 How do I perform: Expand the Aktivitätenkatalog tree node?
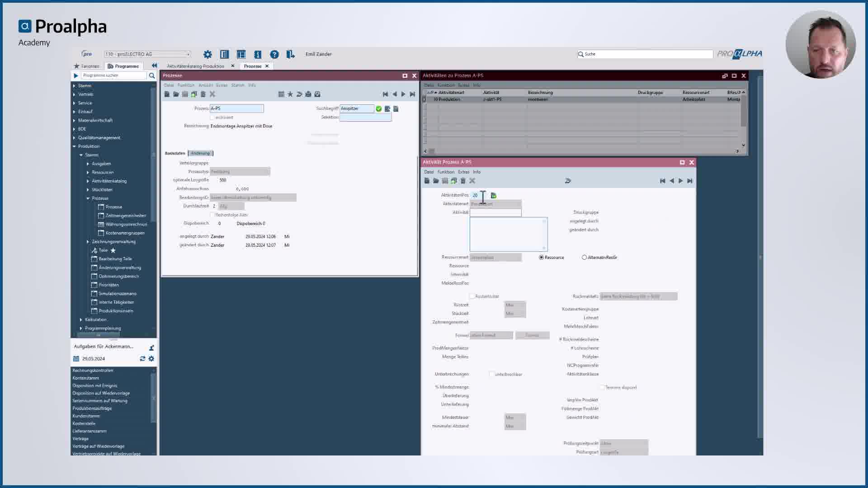pos(88,181)
